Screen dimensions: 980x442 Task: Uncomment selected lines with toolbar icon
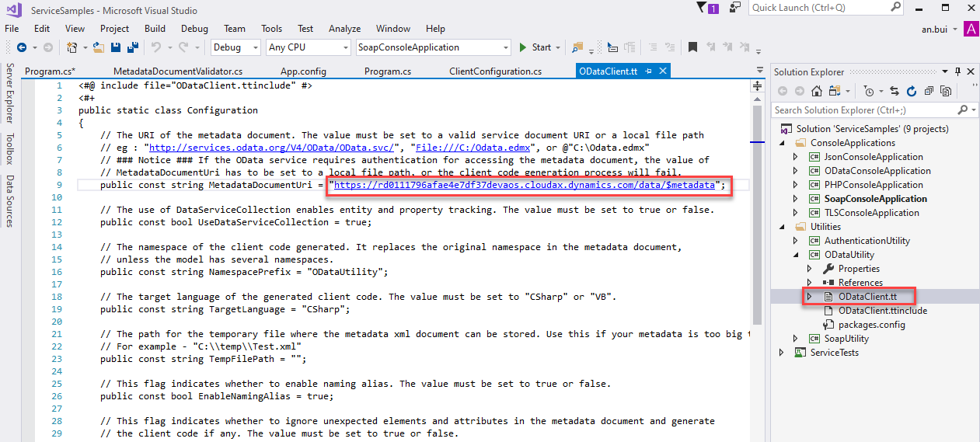tap(668, 47)
